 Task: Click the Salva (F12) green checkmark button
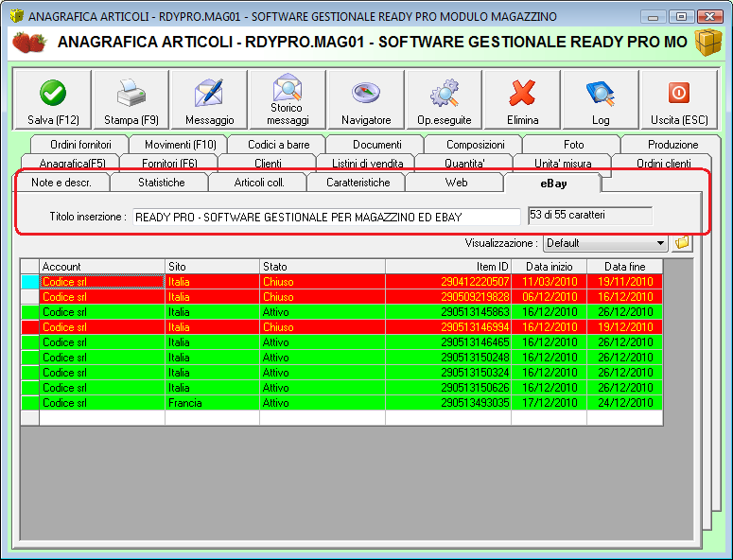[x=53, y=99]
